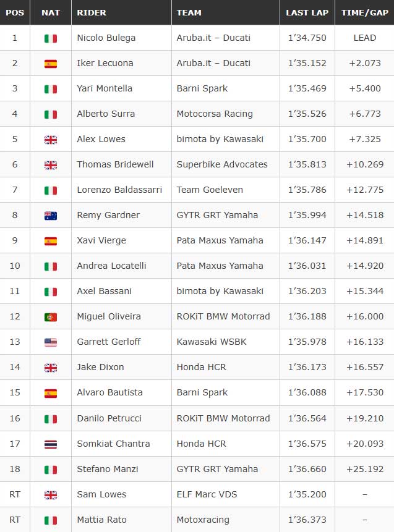Click the team name Motocorsa Racing
This screenshot has height=532, width=394.
215,114
